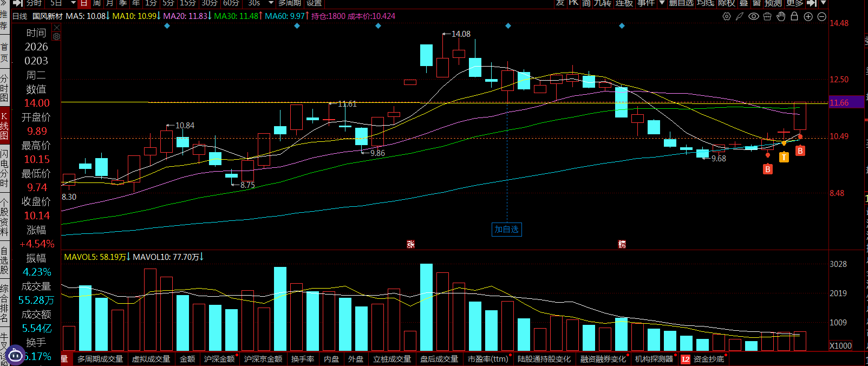Select the 金额 indicator tab
Image resolution: width=868 pixels, height=366 pixels.
click(187, 359)
